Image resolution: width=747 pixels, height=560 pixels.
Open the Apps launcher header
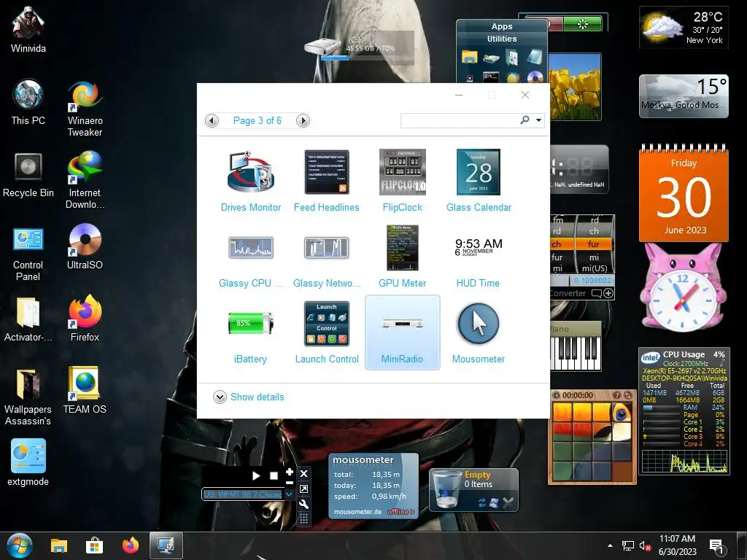[x=502, y=26]
